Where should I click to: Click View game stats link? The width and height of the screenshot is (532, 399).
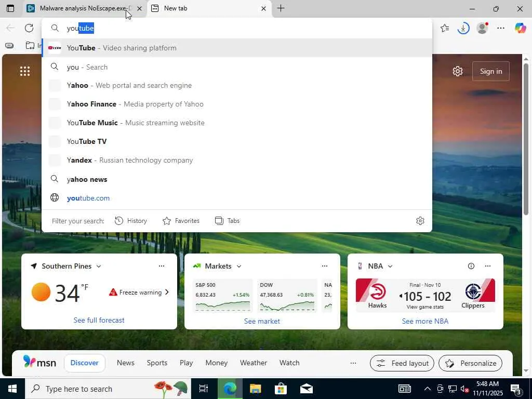[425, 307]
